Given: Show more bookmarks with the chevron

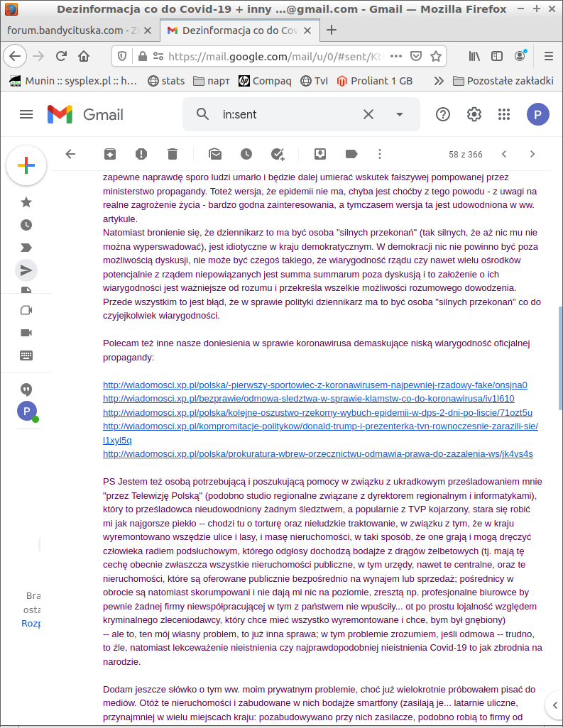Looking at the screenshot, I should [438, 80].
